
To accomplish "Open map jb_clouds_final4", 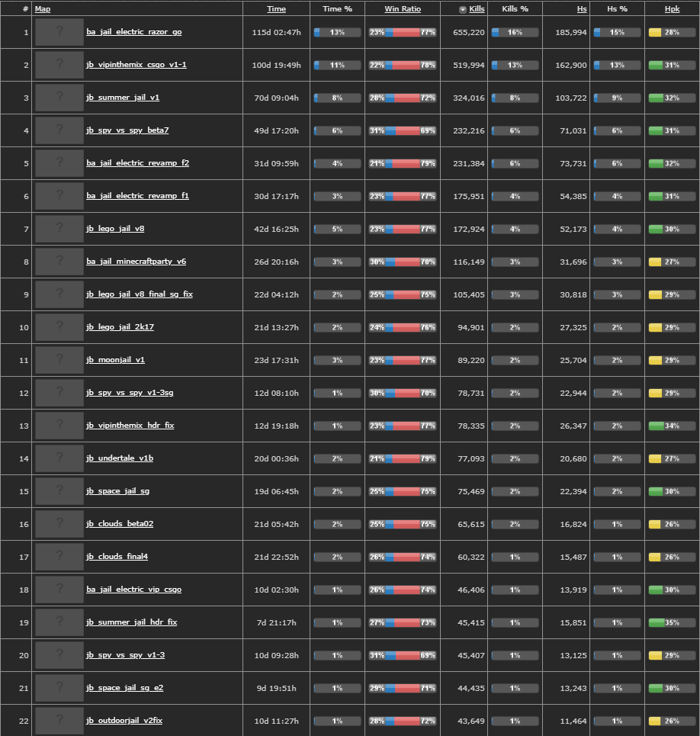I will (117, 557).
